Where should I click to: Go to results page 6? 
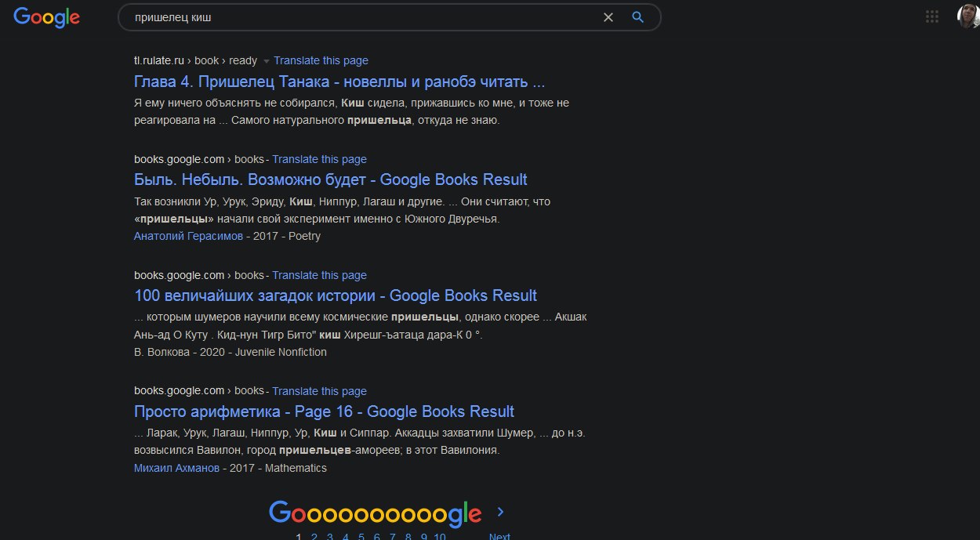pos(377,537)
